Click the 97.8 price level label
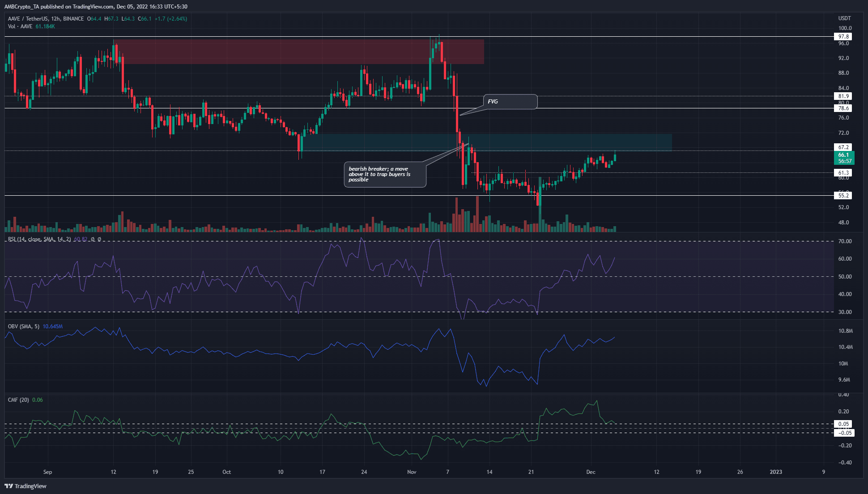 pyautogui.click(x=843, y=37)
